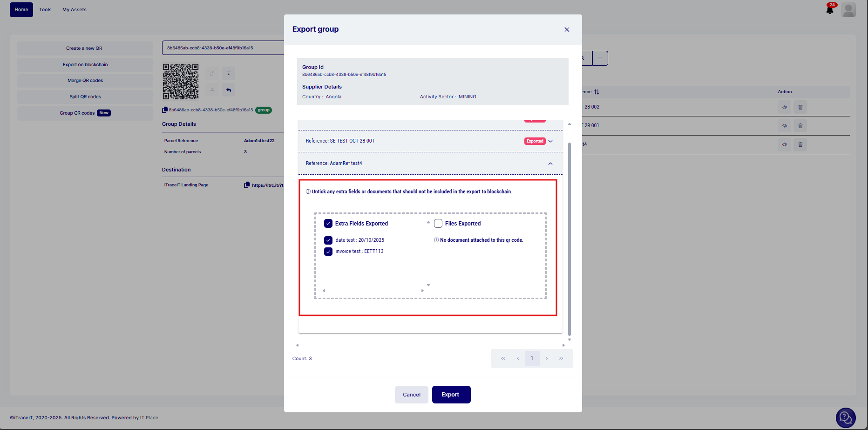Click the copy icon beside landing page URL
The height and width of the screenshot is (430, 868).
point(247,185)
